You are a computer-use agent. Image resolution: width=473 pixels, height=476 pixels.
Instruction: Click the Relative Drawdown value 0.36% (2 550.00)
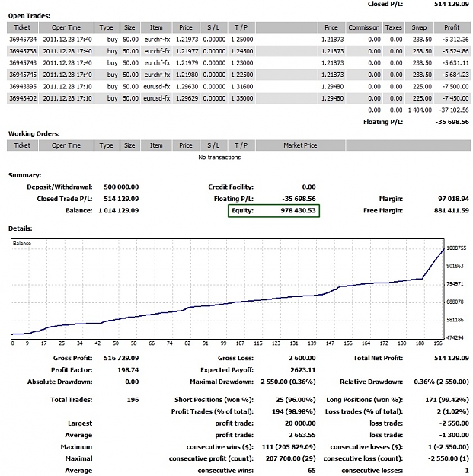[x=442, y=382]
